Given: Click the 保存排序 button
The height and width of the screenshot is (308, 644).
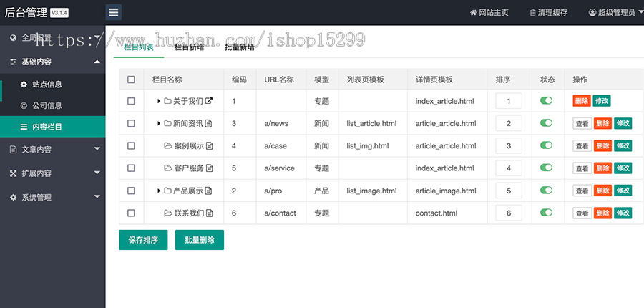Looking at the screenshot, I should [x=143, y=240].
